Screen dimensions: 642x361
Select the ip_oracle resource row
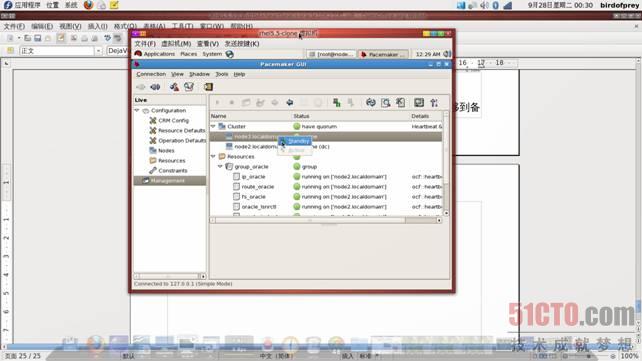[x=326, y=177]
